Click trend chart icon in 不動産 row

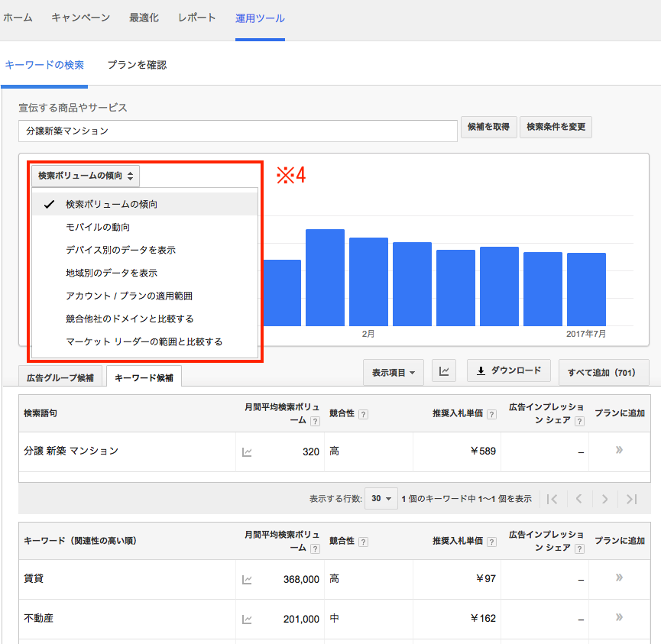[x=247, y=620]
